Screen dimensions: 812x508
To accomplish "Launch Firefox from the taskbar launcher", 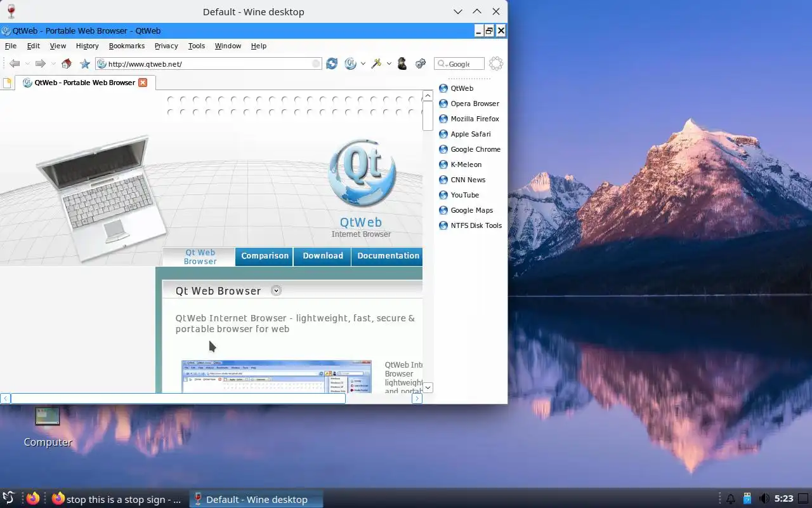I will tap(33, 498).
